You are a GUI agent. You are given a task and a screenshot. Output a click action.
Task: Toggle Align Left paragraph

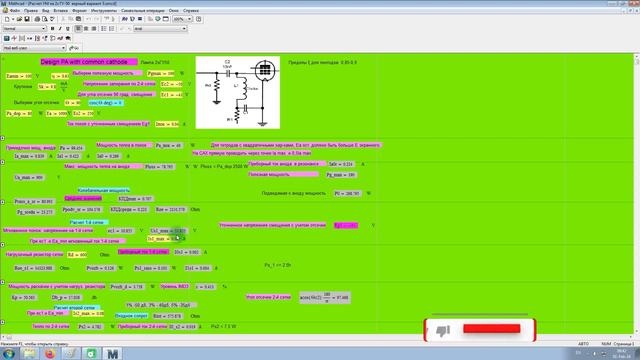pyautogui.click(x=78, y=29)
